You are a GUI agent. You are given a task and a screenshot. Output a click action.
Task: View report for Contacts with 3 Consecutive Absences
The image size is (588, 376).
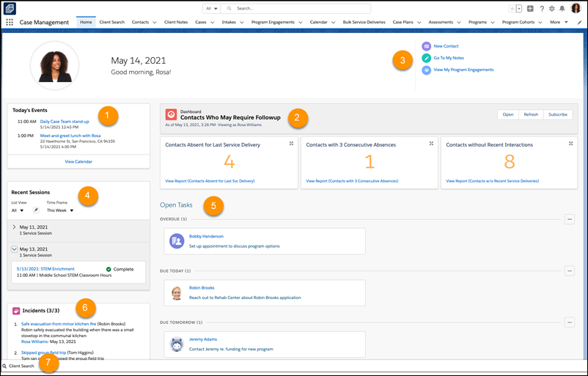[352, 181]
